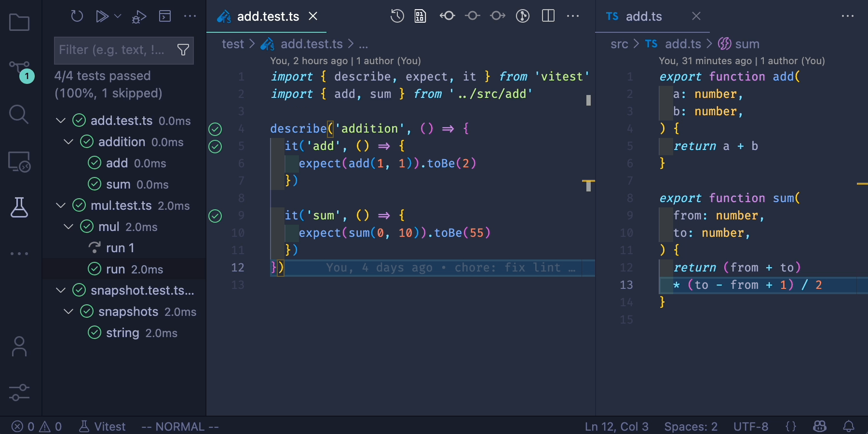
Task: Run the 'addition' test from the gutter checkmark
Action: coord(215,129)
